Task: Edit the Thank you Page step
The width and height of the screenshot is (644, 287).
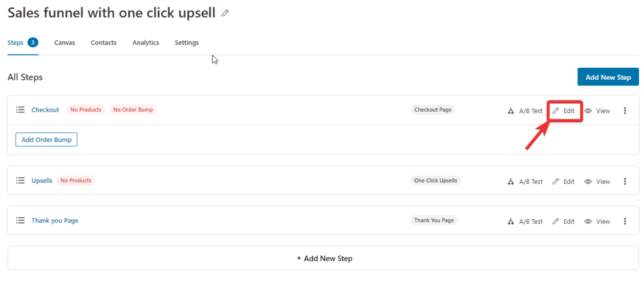Action: pos(563,222)
